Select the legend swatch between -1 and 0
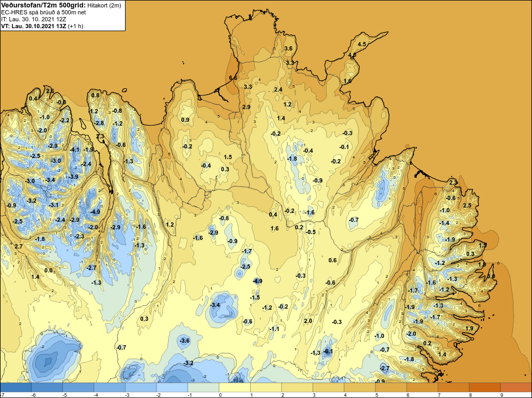 tap(204, 387)
